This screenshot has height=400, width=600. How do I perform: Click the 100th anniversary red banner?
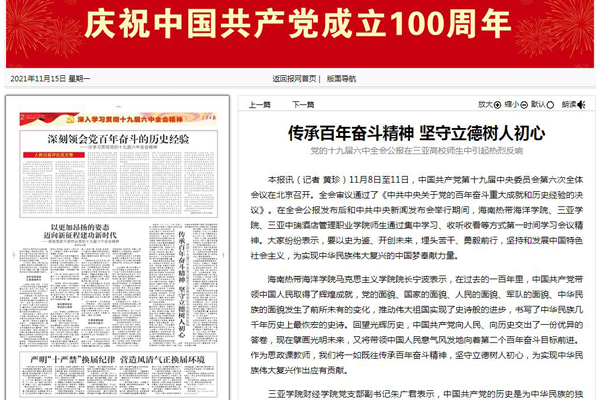(300, 30)
